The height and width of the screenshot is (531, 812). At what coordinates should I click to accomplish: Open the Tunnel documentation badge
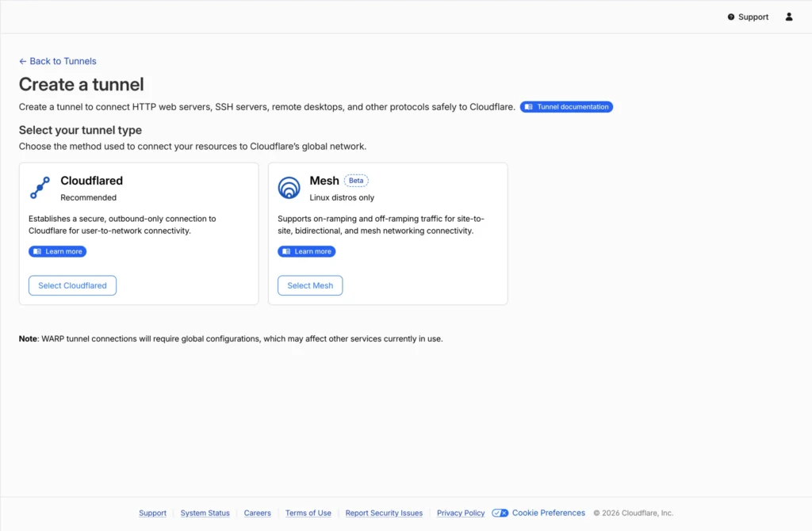(x=566, y=107)
